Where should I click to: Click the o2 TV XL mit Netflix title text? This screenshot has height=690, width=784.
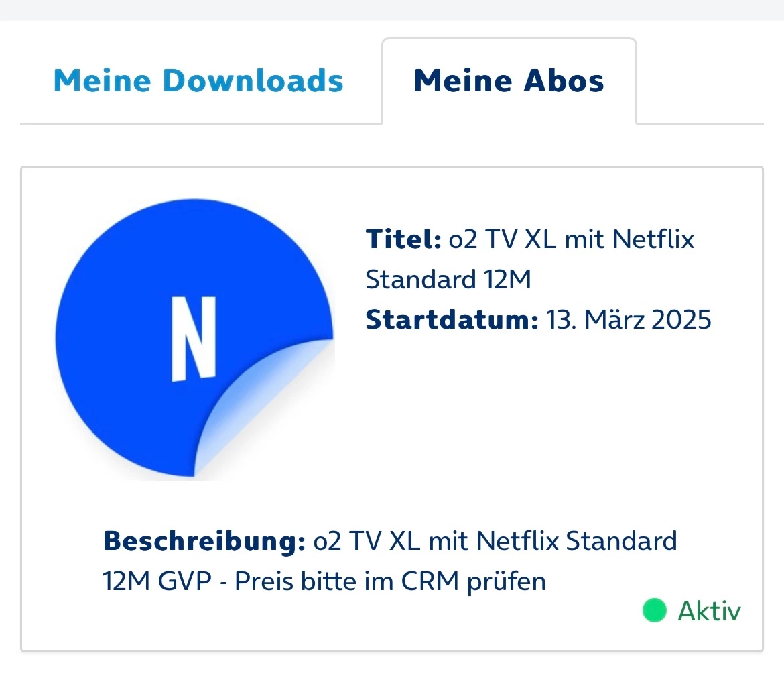tap(572, 239)
